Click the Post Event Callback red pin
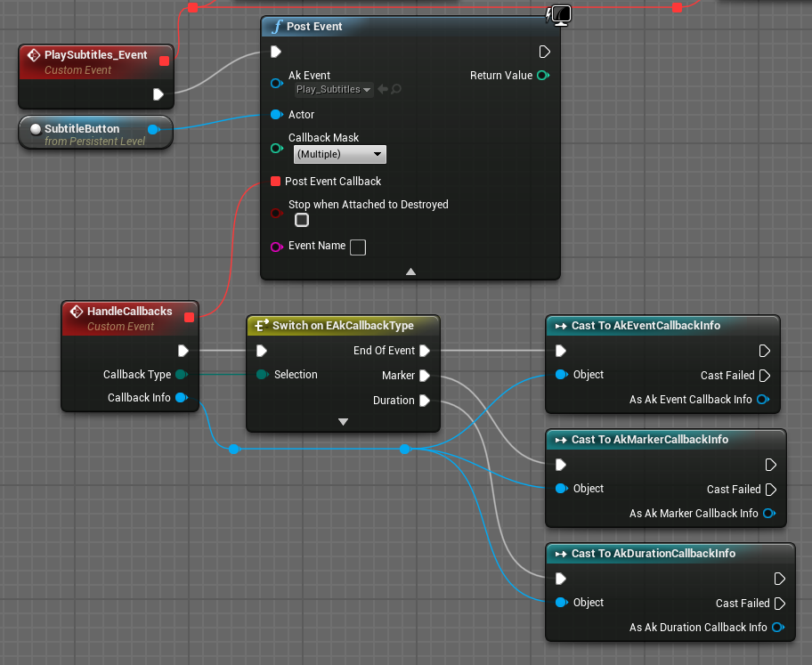This screenshot has height=665, width=812. coord(275,182)
